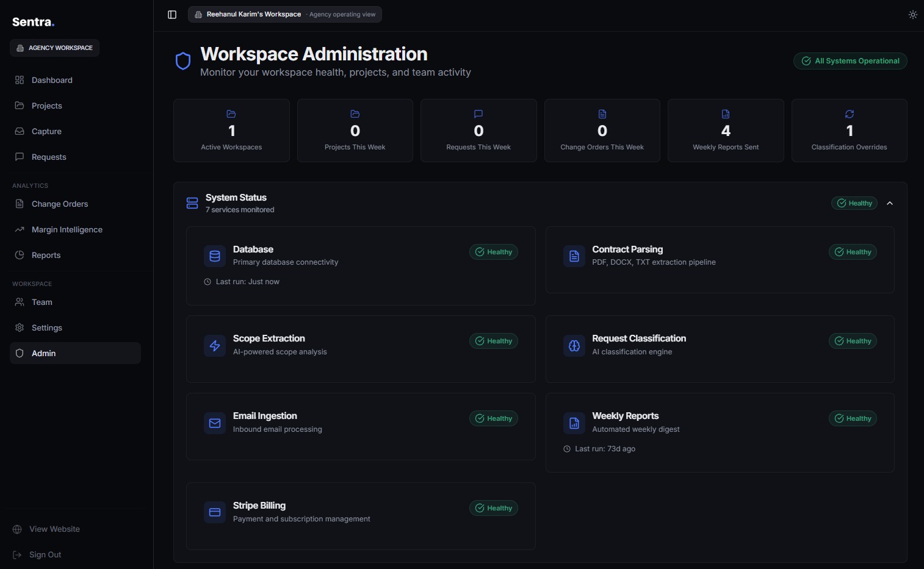924x569 pixels.
Task: Click System Status overall Healthy badge
Action: (854, 203)
